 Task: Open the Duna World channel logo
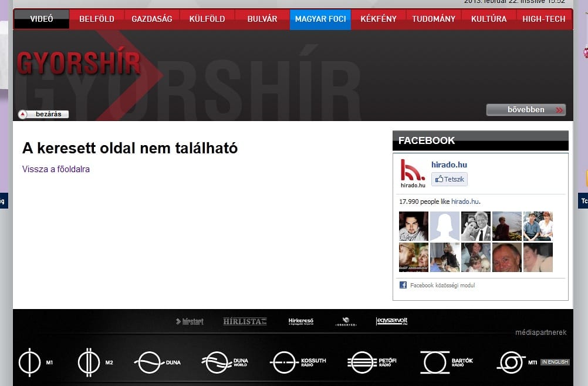[225, 362]
